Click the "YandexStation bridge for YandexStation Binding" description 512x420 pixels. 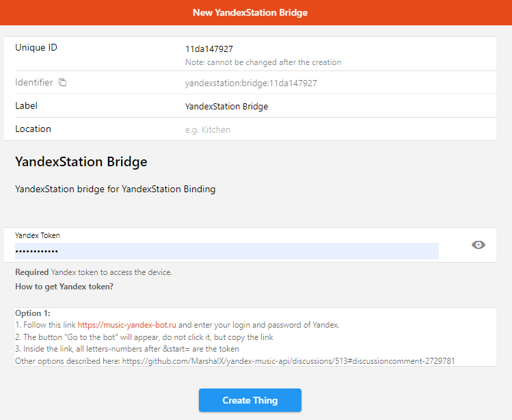click(116, 189)
